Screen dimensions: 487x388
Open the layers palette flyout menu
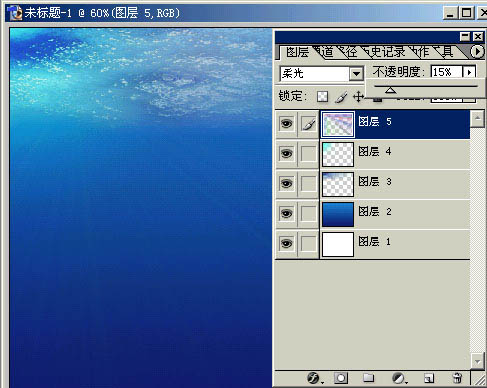point(477,52)
